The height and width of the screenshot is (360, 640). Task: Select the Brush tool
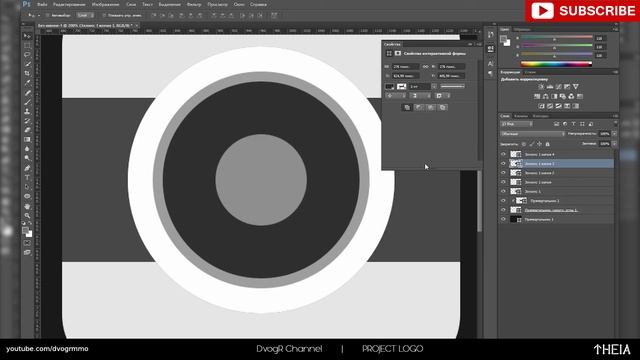tap(27, 102)
